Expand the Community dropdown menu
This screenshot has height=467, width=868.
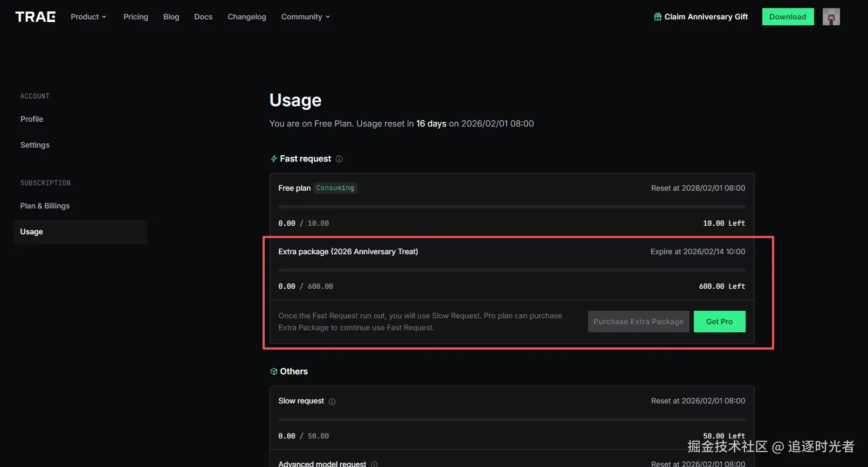[x=305, y=17]
